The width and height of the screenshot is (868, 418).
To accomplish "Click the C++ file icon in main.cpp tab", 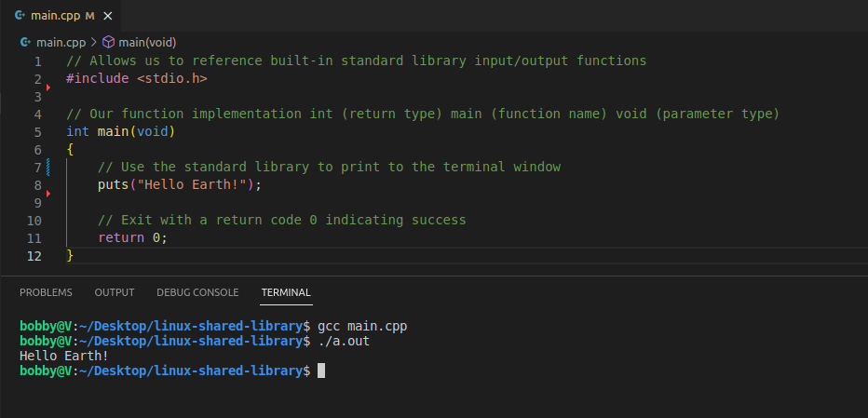I will 20,16.
